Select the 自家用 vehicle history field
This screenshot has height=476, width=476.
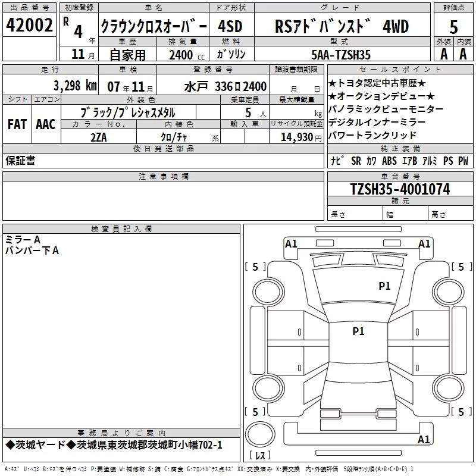tap(127, 54)
